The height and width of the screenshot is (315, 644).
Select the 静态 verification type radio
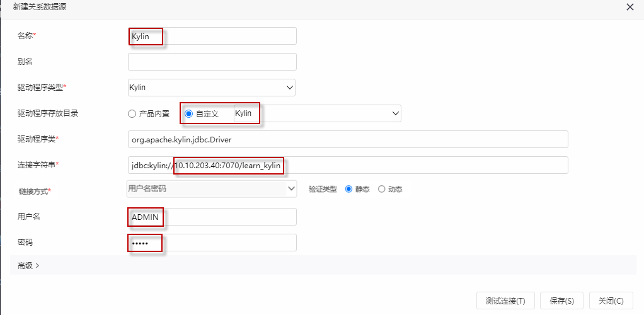click(348, 190)
